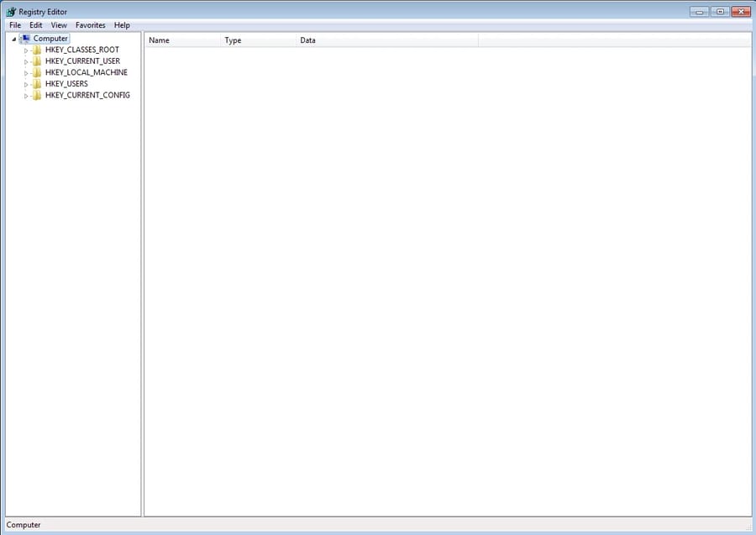The image size is (756, 535).
Task: Open the File menu
Action: pos(15,25)
